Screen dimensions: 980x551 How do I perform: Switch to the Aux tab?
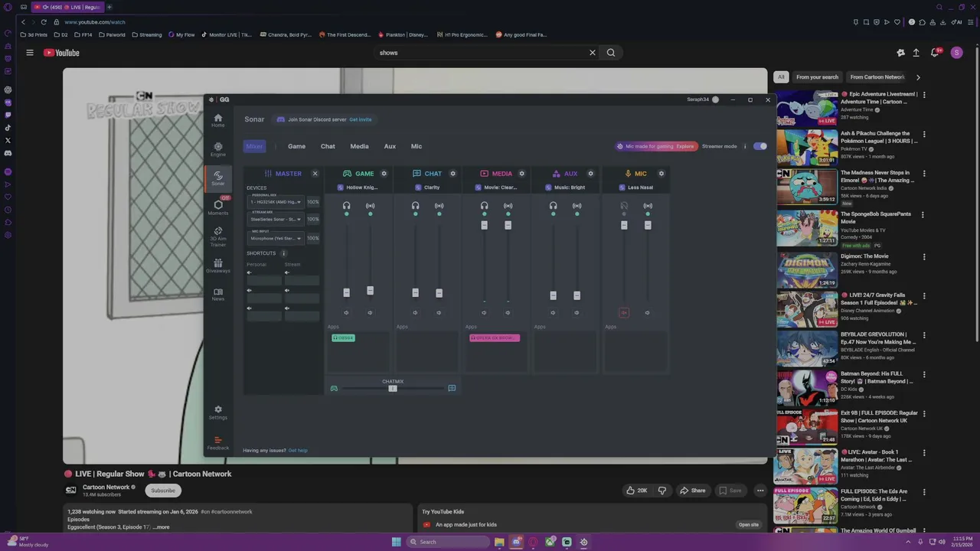390,146
